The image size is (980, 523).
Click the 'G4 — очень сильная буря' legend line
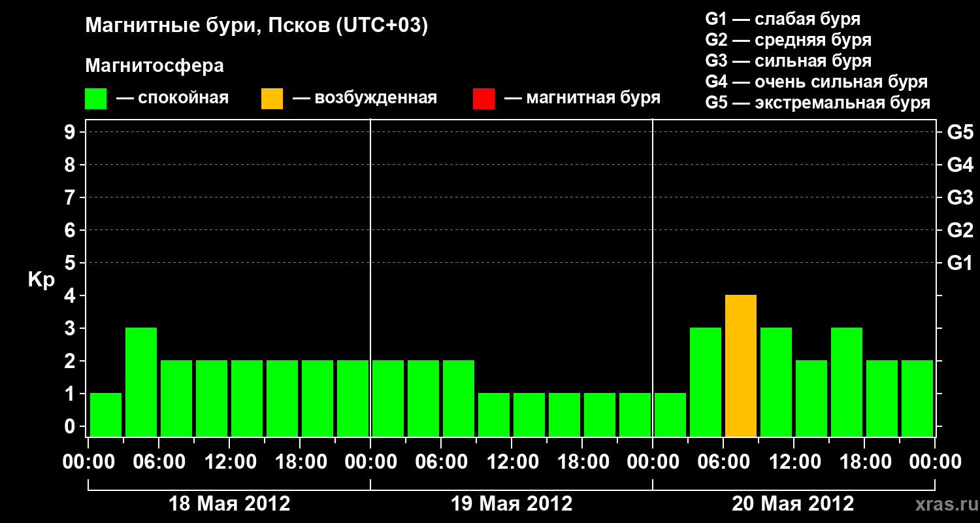tap(817, 82)
